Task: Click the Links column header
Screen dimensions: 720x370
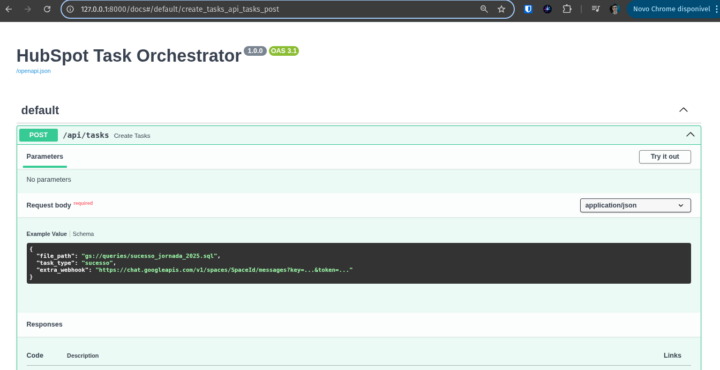Action: (672, 355)
